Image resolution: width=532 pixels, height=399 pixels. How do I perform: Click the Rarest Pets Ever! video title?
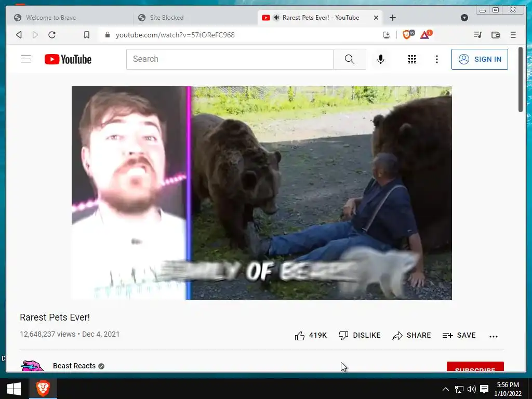coord(55,317)
